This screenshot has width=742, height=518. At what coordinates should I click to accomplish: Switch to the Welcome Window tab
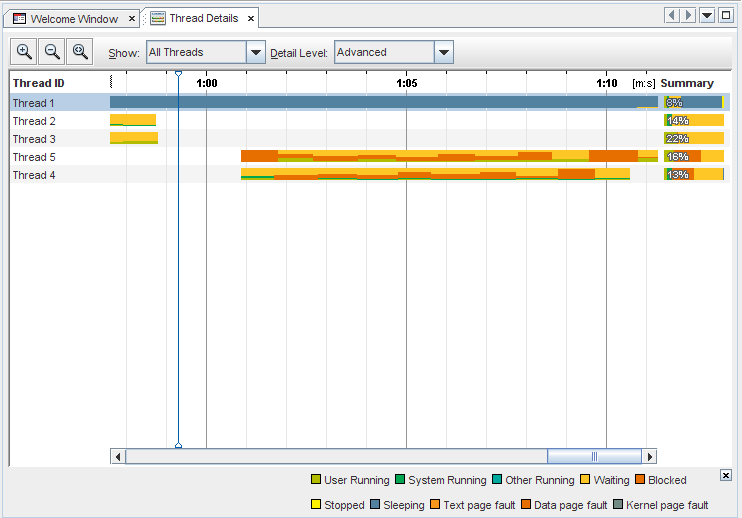[x=74, y=19]
